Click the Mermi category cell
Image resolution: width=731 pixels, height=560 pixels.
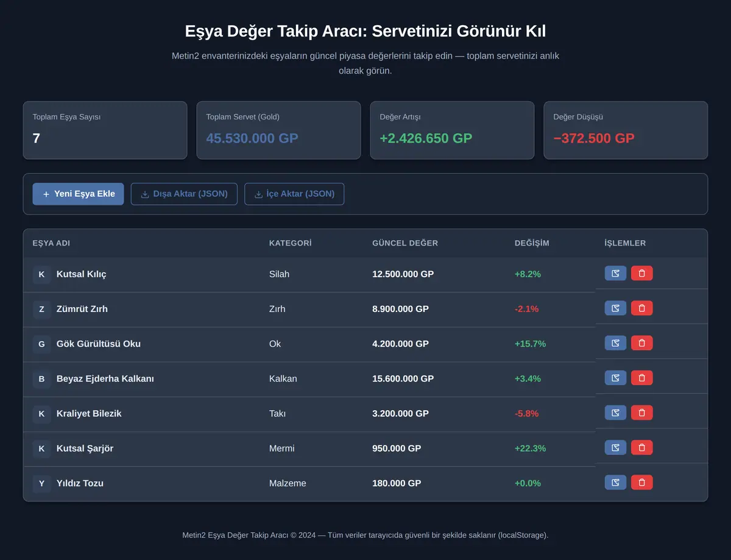(281, 448)
